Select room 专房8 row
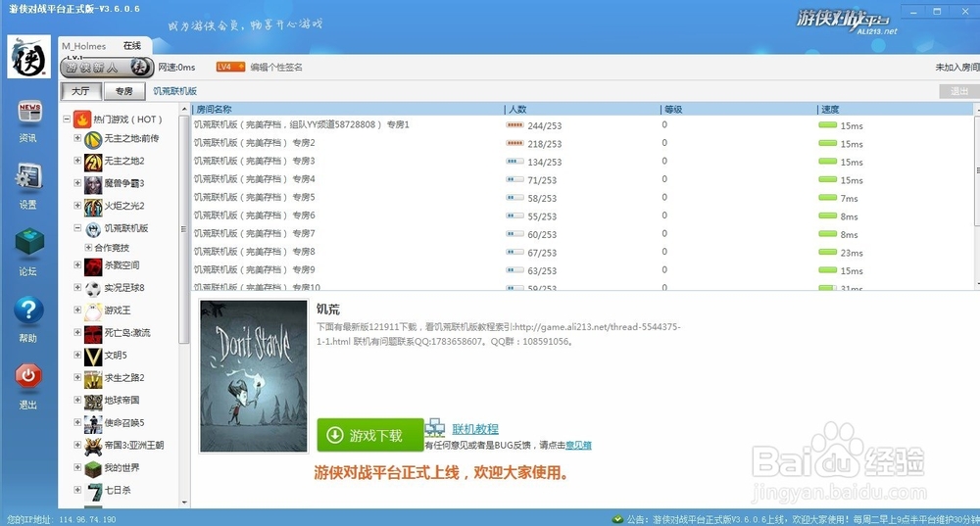 582,252
